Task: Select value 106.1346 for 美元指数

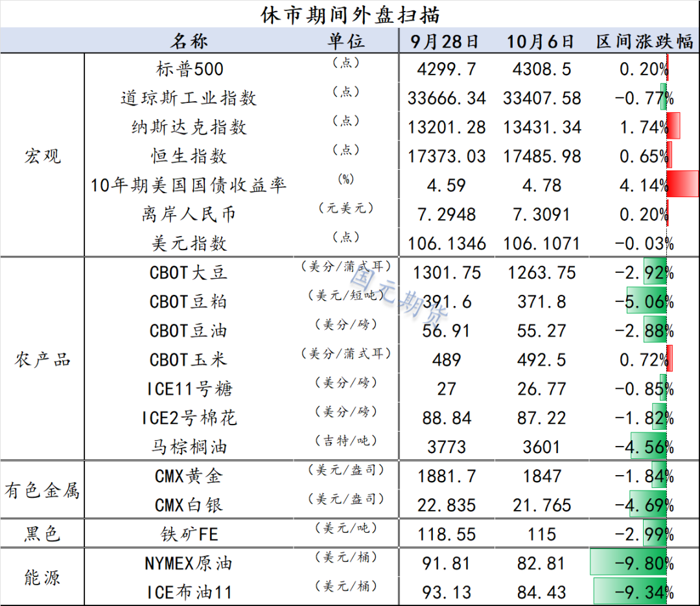Action: point(447,244)
